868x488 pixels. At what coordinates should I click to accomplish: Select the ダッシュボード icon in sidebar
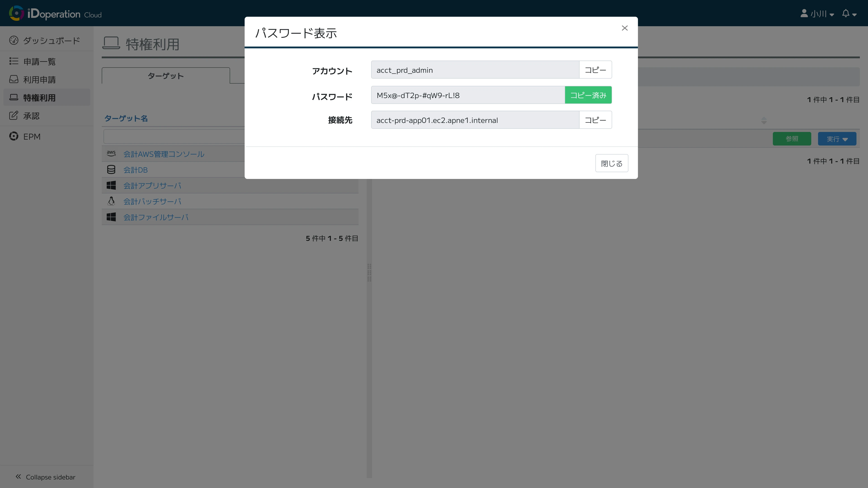(x=14, y=40)
